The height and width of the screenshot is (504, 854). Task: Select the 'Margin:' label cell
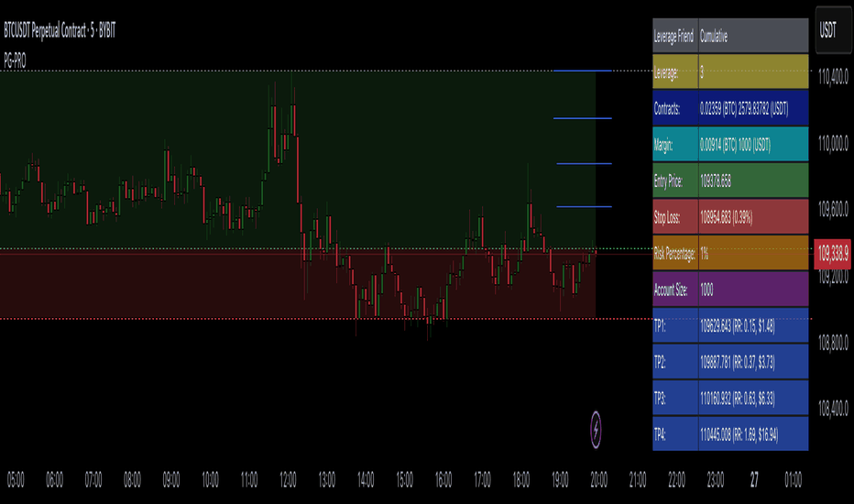(675, 145)
